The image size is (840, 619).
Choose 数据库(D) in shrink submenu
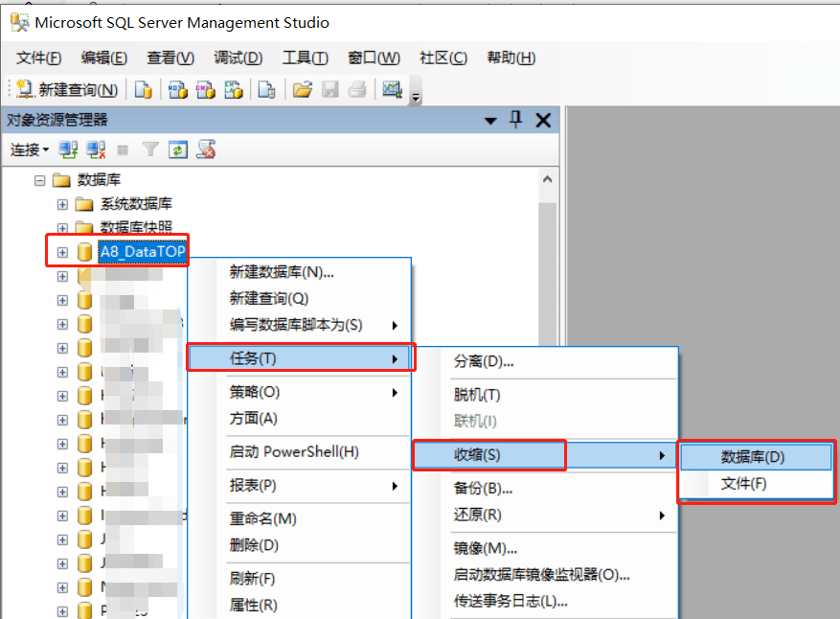tap(756, 457)
